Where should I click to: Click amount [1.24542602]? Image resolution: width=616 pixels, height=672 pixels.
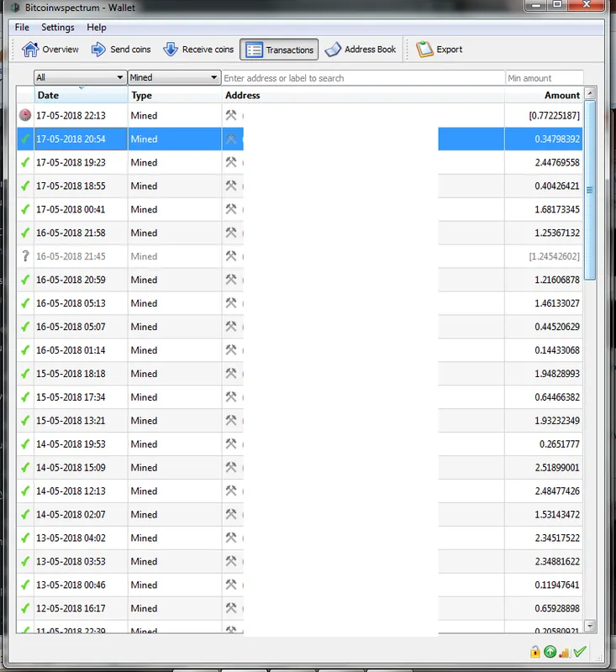click(x=554, y=256)
